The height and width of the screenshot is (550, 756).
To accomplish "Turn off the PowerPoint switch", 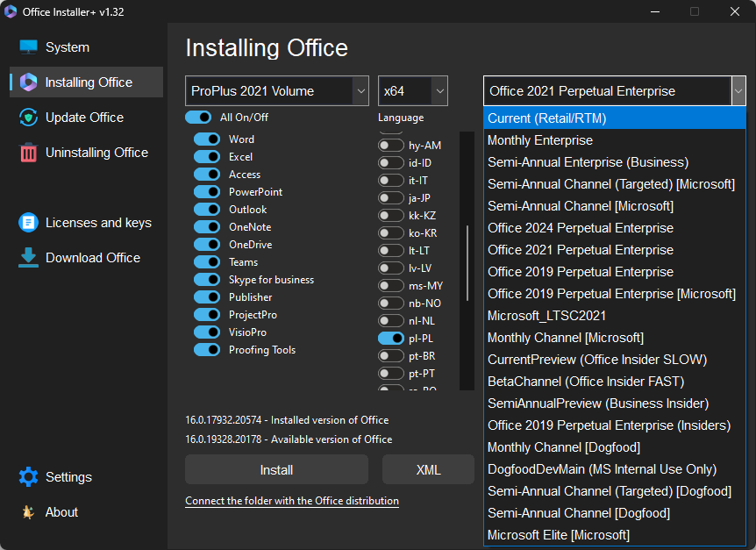I will coord(207,192).
